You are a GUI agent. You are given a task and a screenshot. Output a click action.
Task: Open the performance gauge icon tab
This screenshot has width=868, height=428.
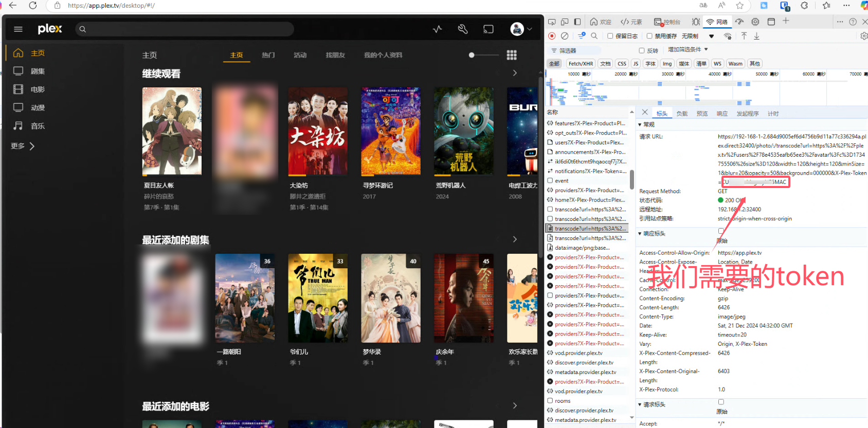point(739,22)
